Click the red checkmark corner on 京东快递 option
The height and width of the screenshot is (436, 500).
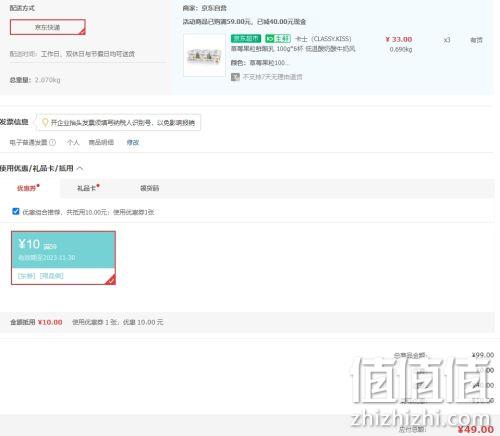tap(82, 31)
